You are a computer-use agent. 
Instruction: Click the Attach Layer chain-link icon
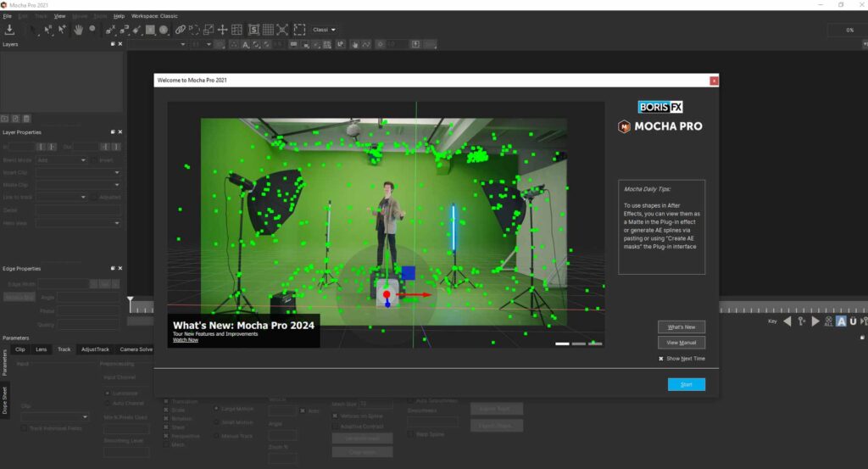click(x=181, y=30)
